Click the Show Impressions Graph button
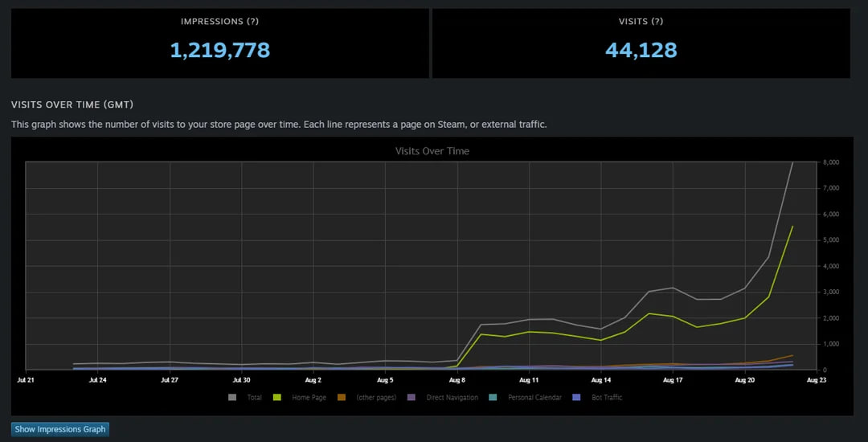The height and width of the screenshot is (442, 868). [x=59, y=429]
